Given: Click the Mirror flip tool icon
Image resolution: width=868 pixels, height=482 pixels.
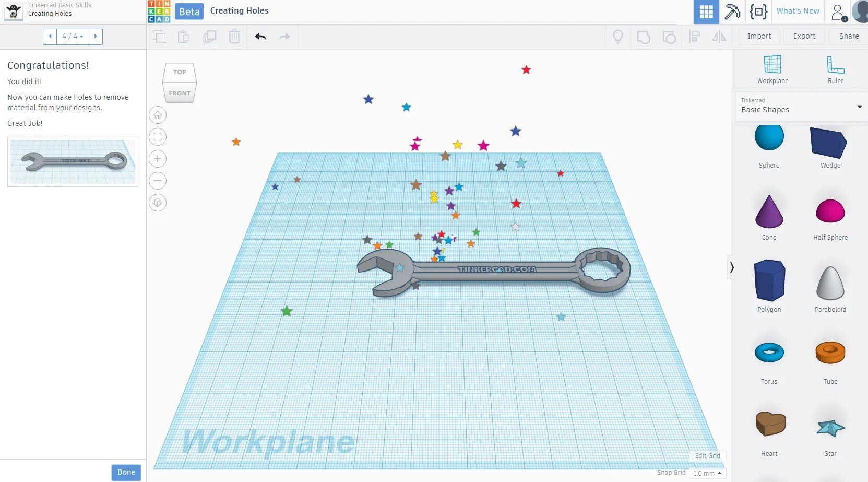Looking at the screenshot, I should point(719,37).
